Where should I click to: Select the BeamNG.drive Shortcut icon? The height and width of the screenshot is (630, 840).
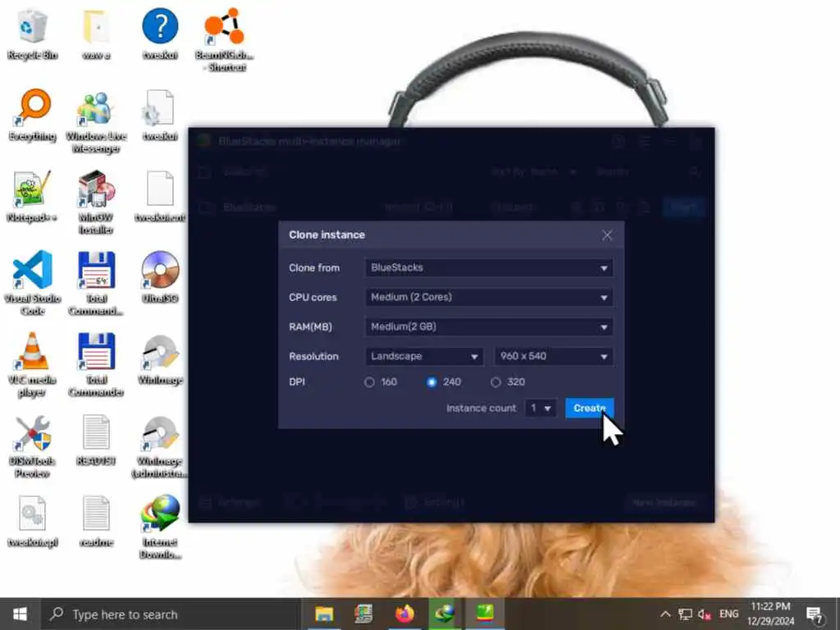224,41
